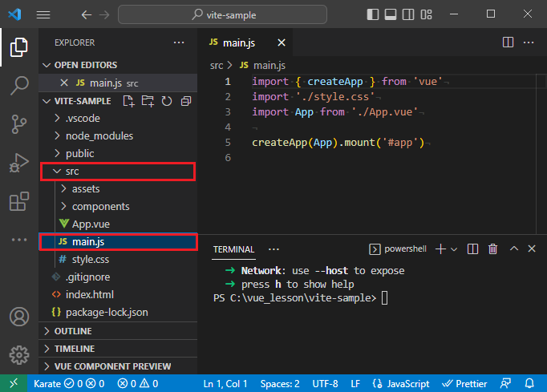Screen dimensions: 547x392
Task: Open the hamburger application menu
Action: tap(43, 14)
